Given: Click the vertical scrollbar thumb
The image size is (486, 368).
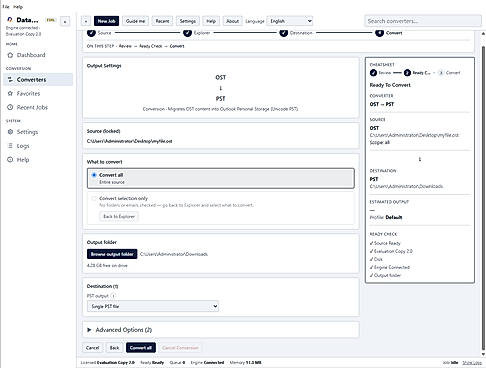Looking at the screenshot, I should click(483, 197).
